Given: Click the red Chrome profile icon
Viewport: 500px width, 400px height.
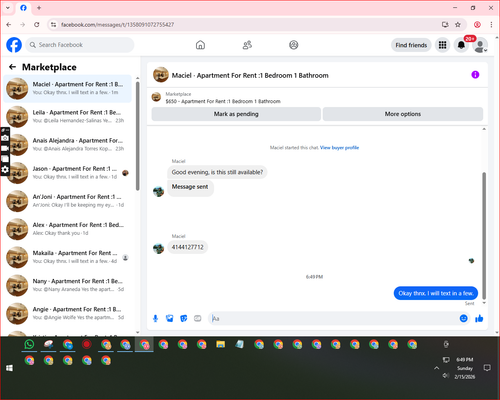Looking at the screenshot, I should (477, 24).
